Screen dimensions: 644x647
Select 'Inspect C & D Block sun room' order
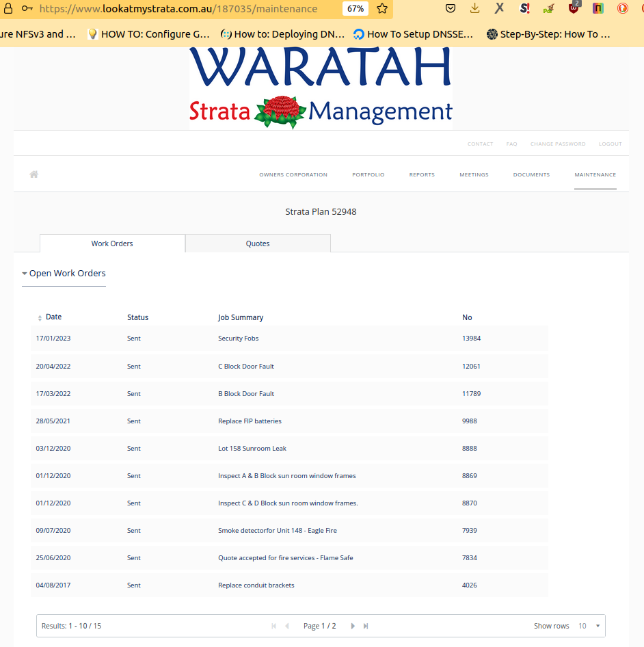pyautogui.click(x=289, y=503)
